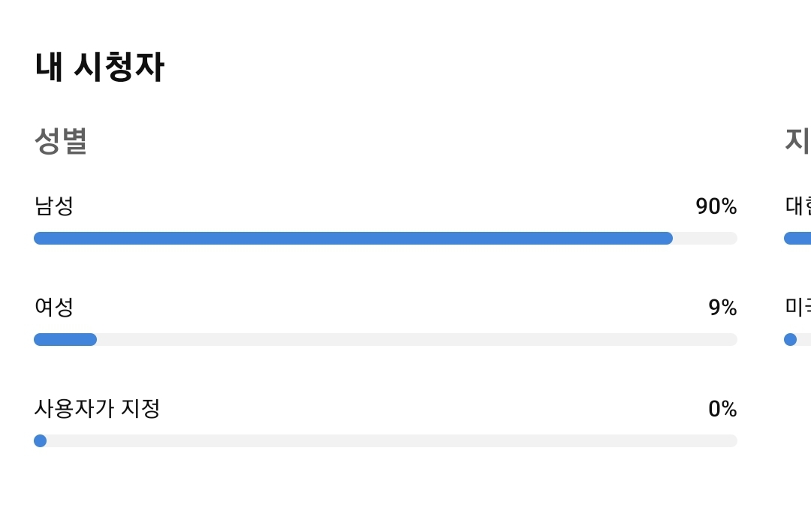Image resolution: width=811 pixels, height=532 pixels.
Task: Click the 9% value for 여성
Action: click(722, 308)
